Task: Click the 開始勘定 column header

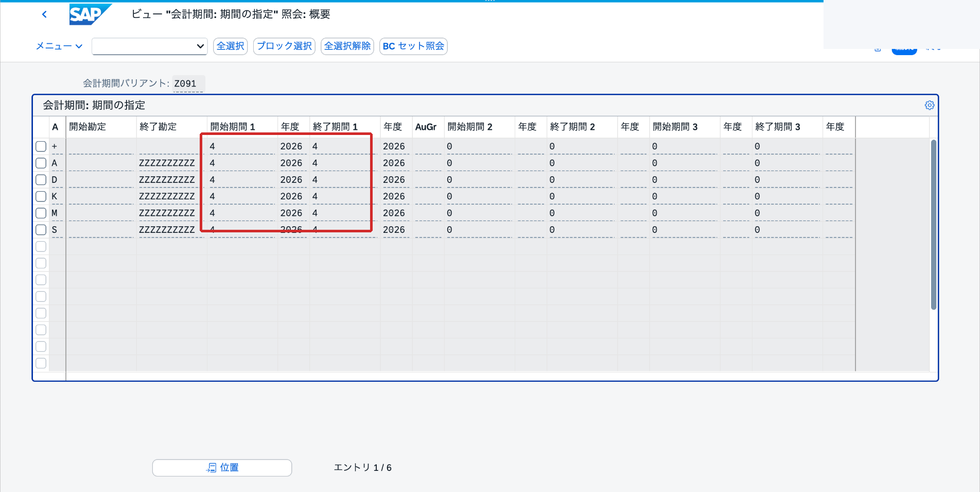Action: tap(101, 127)
